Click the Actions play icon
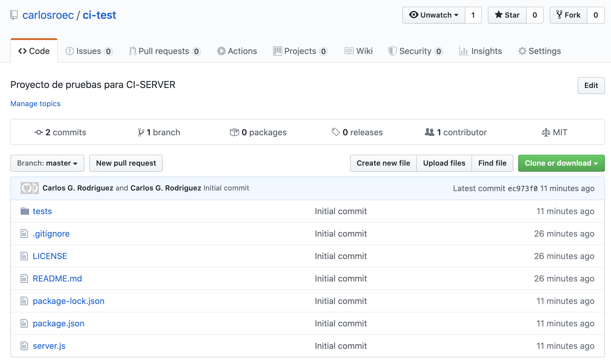 tap(221, 51)
